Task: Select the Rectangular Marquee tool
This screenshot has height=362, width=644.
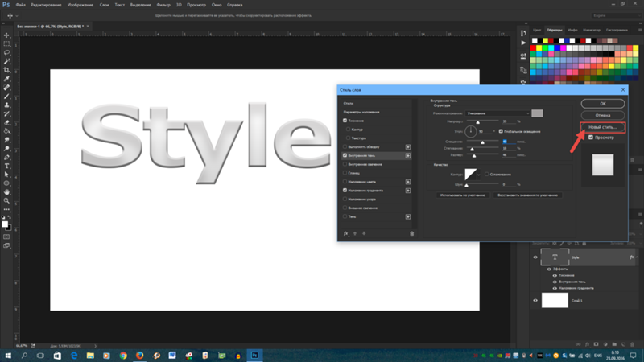Action: tap(7, 43)
